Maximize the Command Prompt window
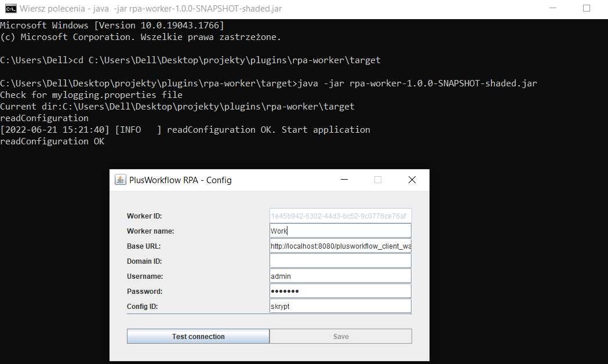This screenshot has width=608, height=364. 587,8
